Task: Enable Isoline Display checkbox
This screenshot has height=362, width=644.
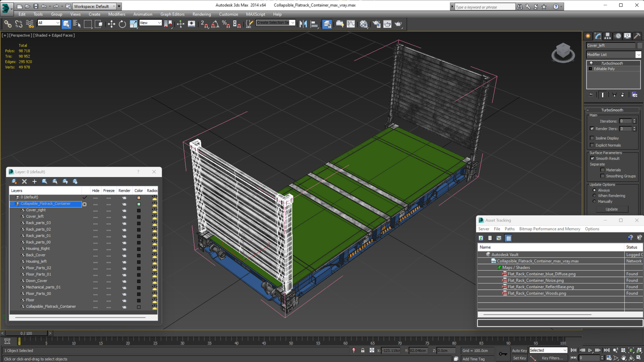Action: tap(592, 138)
